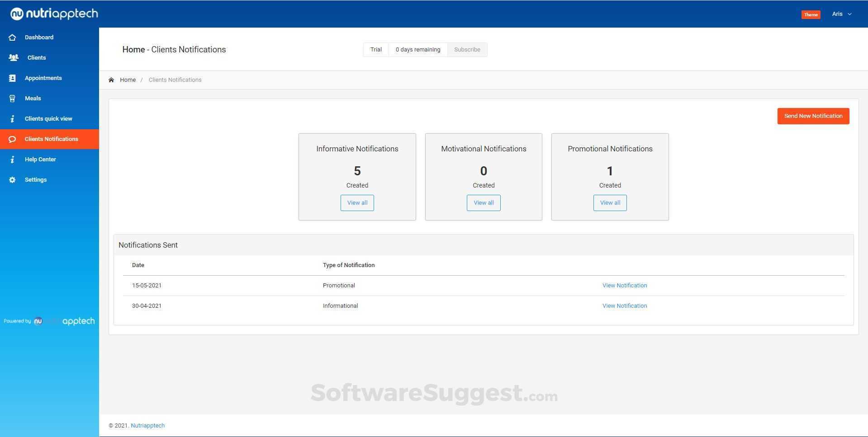Screen dimensions: 868x437
Task: Navigate to Home via the breadcrumb
Action: point(128,80)
